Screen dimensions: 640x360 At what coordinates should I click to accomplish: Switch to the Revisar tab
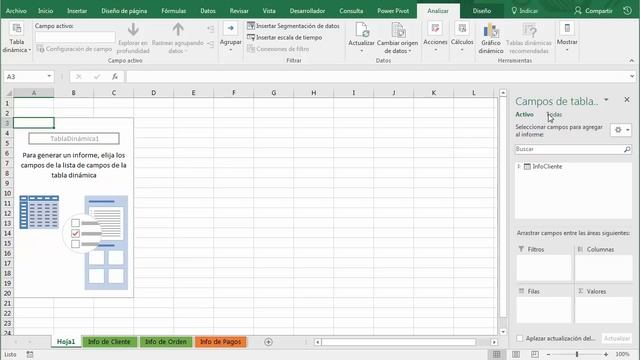click(239, 11)
